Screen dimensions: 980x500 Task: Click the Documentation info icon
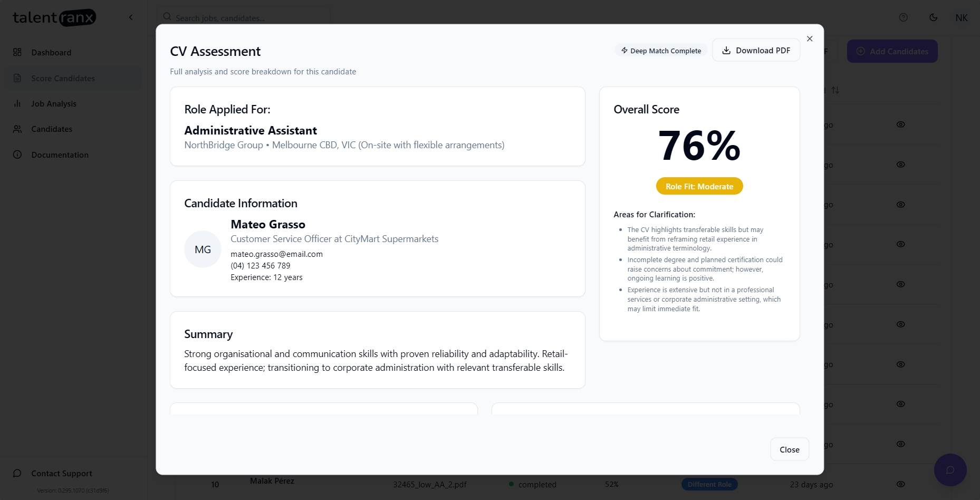pyautogui.click(x=17, y=155)
